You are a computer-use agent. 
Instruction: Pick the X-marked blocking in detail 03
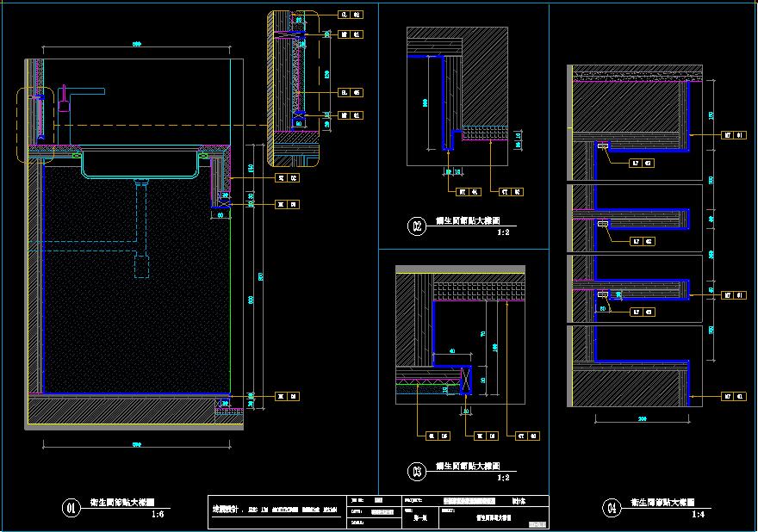tap(466, 380)
